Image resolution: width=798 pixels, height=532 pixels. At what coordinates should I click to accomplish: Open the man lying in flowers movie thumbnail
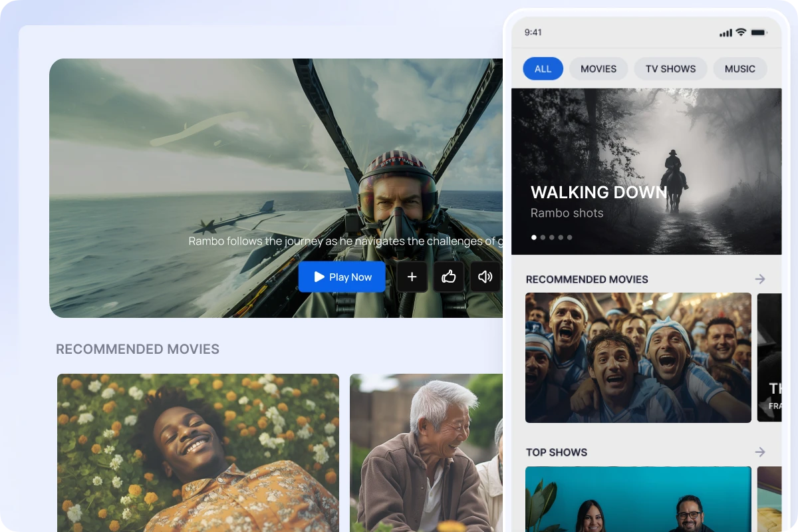(198, 453)
